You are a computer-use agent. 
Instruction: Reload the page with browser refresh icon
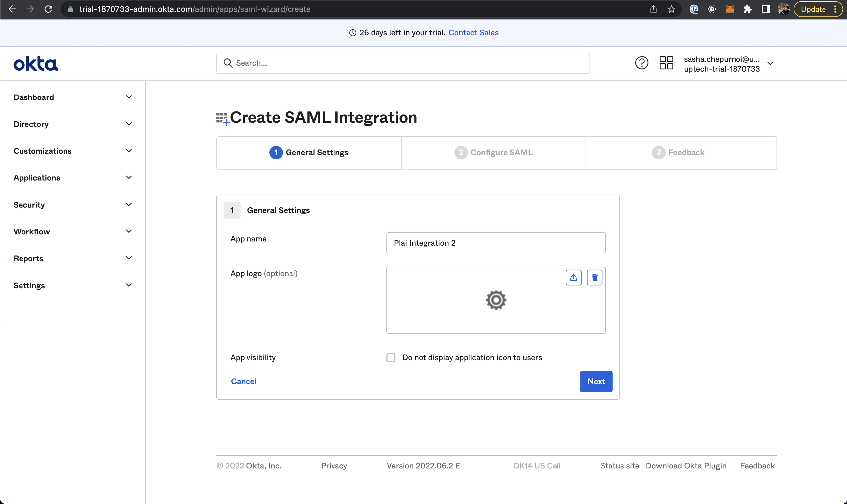pyautogui.click(x=48, y=9)
